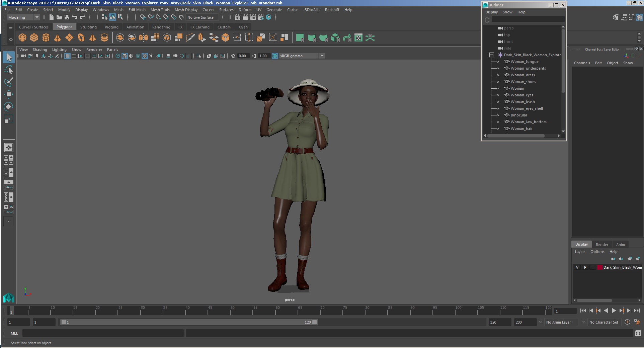Open the No Character Set dropdown
The image size is (644, 348).
tap(604, 322)
